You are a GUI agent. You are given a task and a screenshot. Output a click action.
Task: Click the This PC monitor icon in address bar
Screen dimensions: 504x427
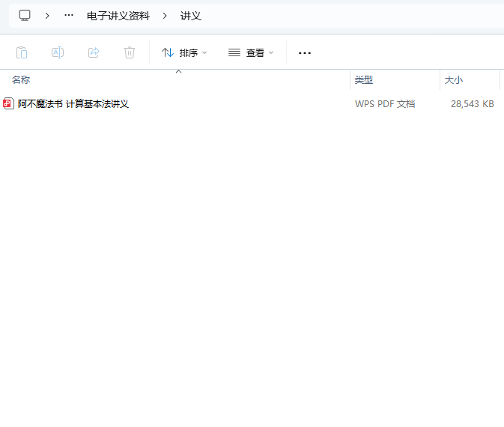click(x=25, y=16)
